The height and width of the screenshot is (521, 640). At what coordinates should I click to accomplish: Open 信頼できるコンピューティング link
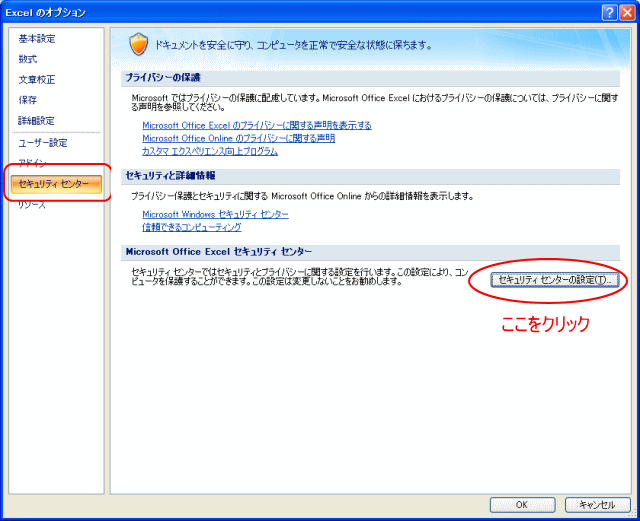pos(191,227)
